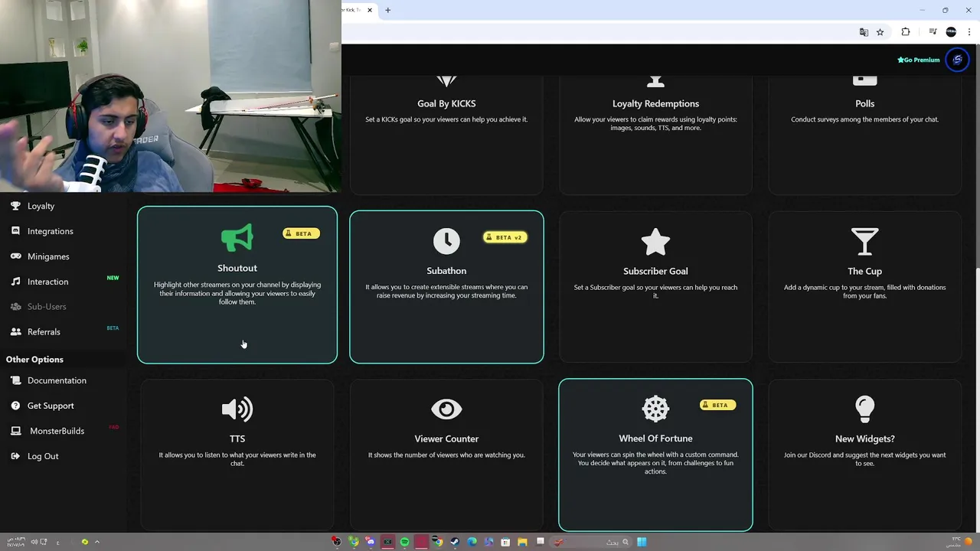Click the Log Out arrow icon
980x551 pixels.
click(15, 456)
